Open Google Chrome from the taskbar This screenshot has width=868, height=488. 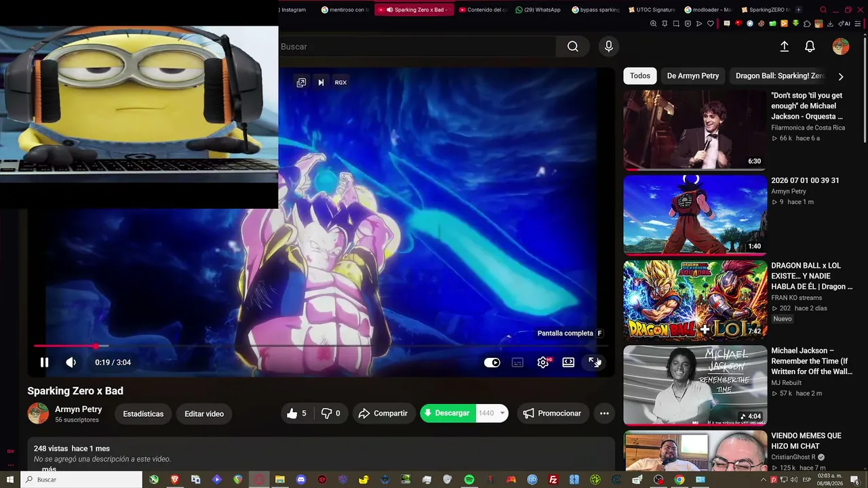(679, 480)
